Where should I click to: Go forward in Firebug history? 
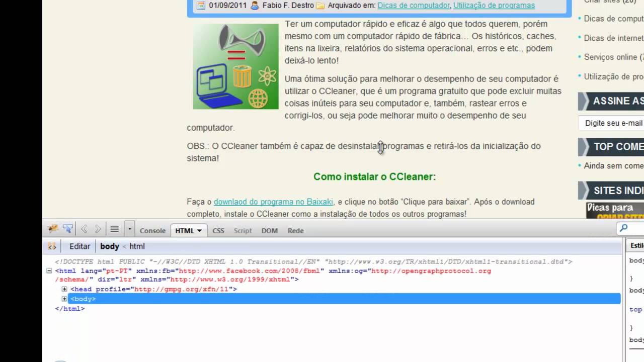point(98,229)
